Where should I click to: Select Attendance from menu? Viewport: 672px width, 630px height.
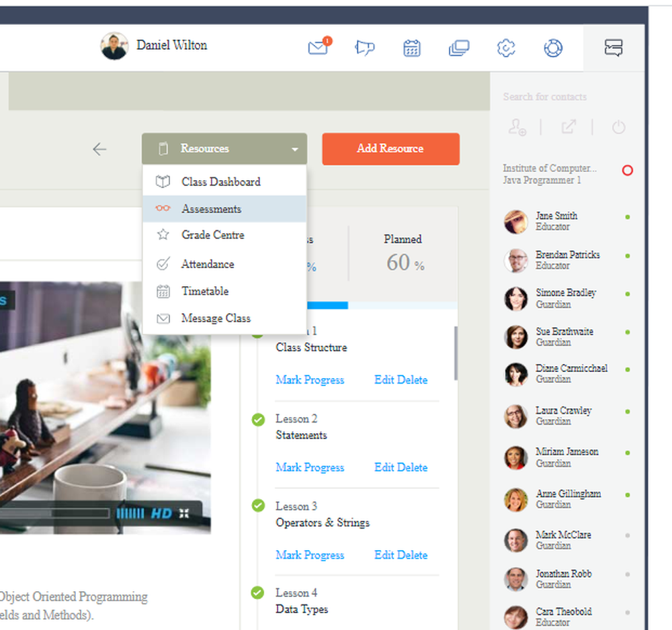pyautogui.click(x=224, y=264)
